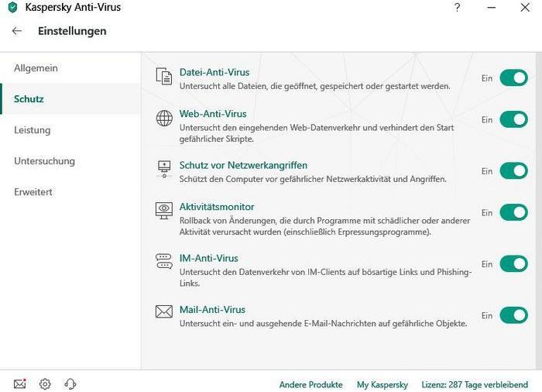The height and width of the screenshot is (392, 542).
Task: Disable the IM-Anti-Virus switch
Action: point(513,264)
